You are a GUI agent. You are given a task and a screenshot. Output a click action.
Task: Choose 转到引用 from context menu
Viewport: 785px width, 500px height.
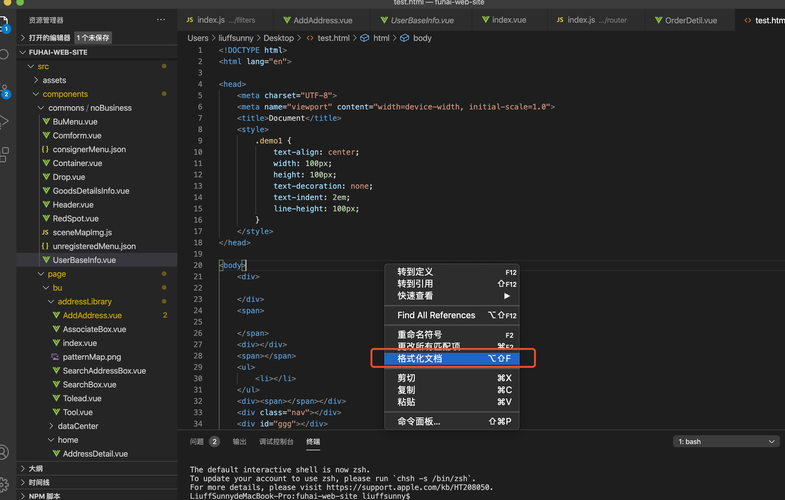[452, 284]
